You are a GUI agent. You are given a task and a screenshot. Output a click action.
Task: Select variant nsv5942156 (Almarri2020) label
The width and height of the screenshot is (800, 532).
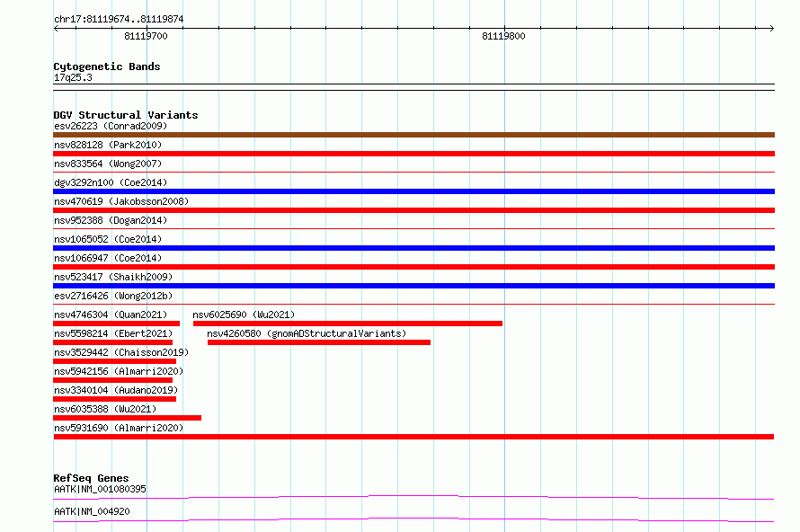click(119, 371)
